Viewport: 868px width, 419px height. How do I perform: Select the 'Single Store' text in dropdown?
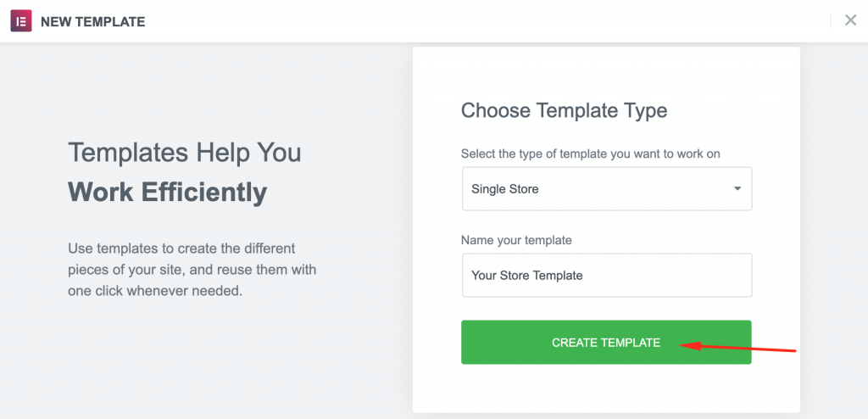coord(504,188)
